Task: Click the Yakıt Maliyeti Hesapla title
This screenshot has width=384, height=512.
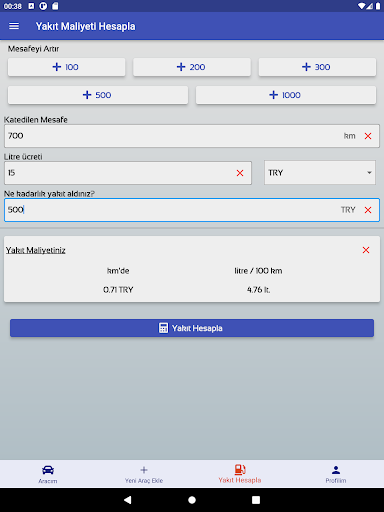Action: (86, 26)
